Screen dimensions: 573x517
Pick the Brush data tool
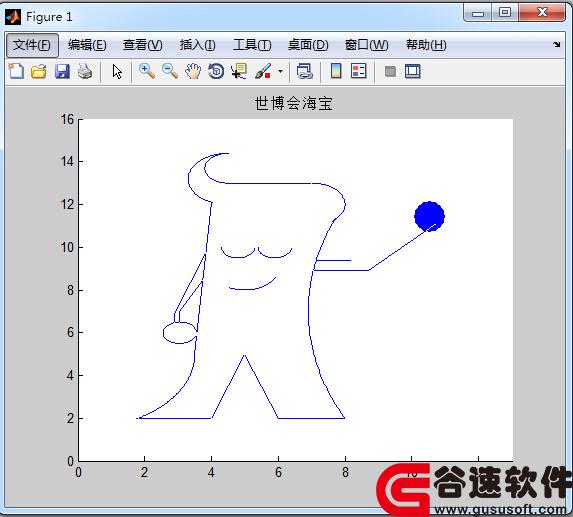tap(263, 71)
